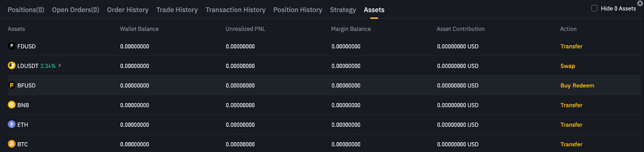Click the LDUSDT 2.34% rate label
This screenshot has width=644, height=152.
pyautogui.click(x=48, y=66)
